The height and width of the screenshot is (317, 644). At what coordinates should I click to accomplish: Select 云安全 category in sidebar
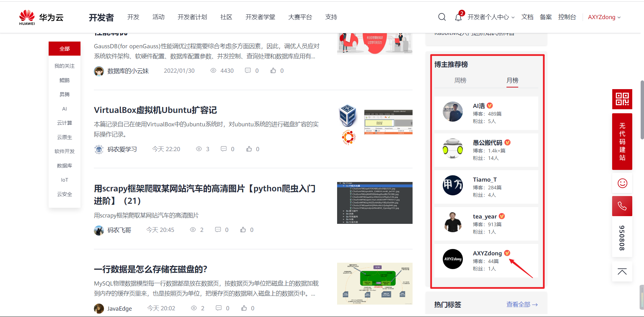pyautogui.click(x=64, y=194)
